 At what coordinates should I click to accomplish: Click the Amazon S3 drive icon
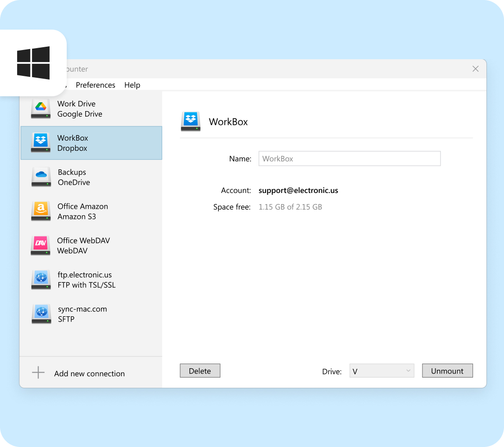click(x=41, y=211)
